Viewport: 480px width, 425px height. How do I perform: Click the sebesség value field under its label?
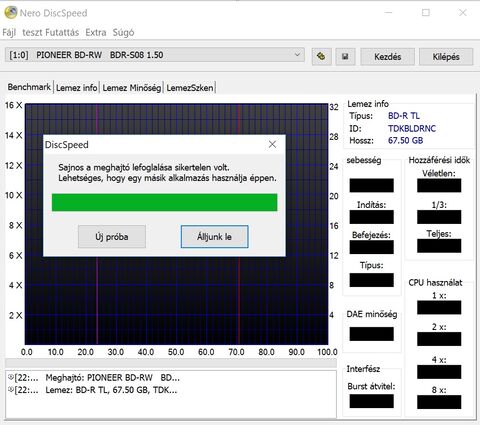[x=371, y=185]
